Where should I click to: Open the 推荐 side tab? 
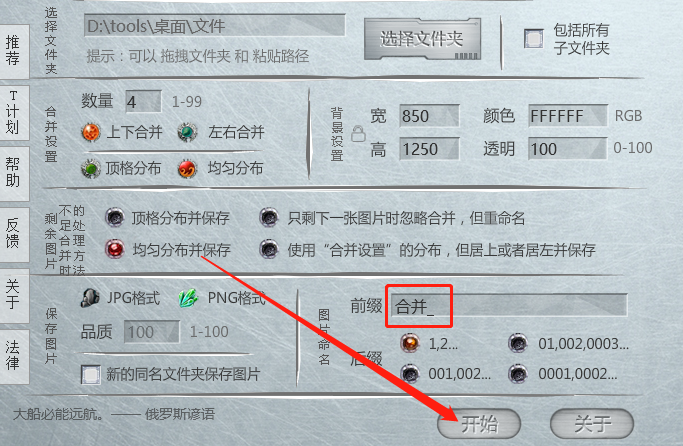[x=14, y=51]
